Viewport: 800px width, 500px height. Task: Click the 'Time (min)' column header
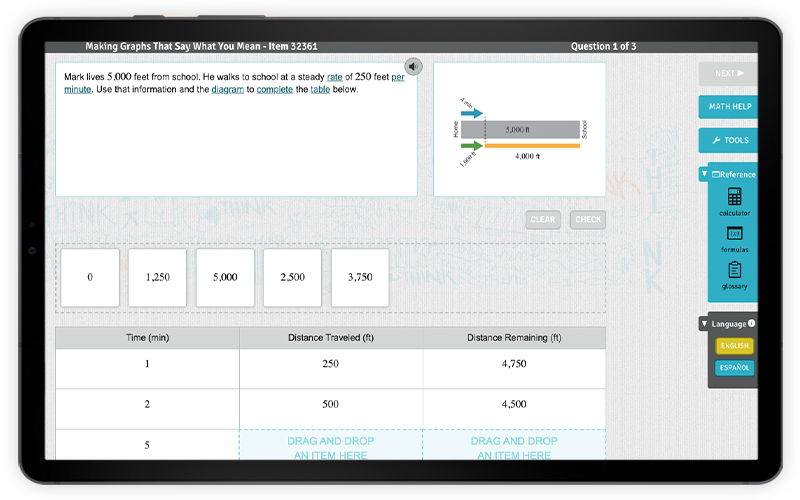147,338
